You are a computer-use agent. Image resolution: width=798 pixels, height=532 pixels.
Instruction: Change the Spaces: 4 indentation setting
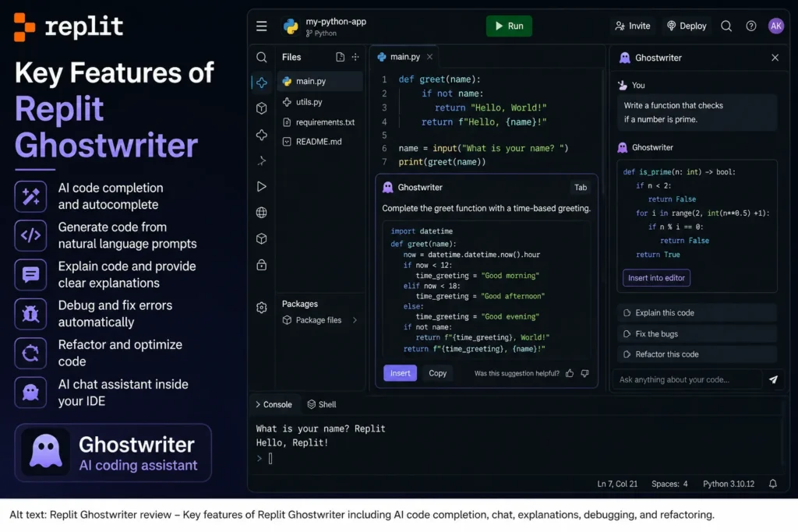(x=669, y=484)
